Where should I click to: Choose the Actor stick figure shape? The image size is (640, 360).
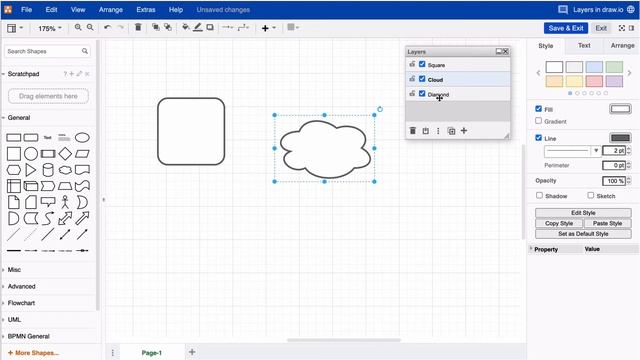(65, 202)
